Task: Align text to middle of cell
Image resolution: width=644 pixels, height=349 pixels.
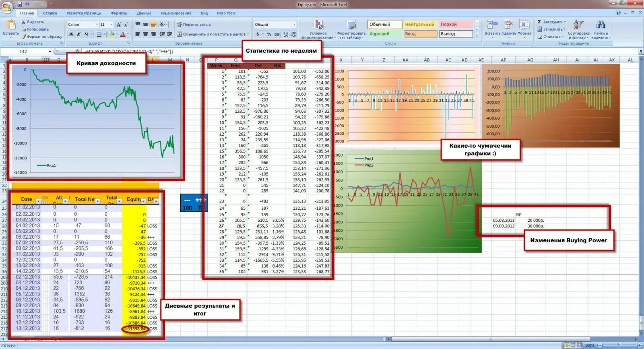Action: tap(145, 25)
